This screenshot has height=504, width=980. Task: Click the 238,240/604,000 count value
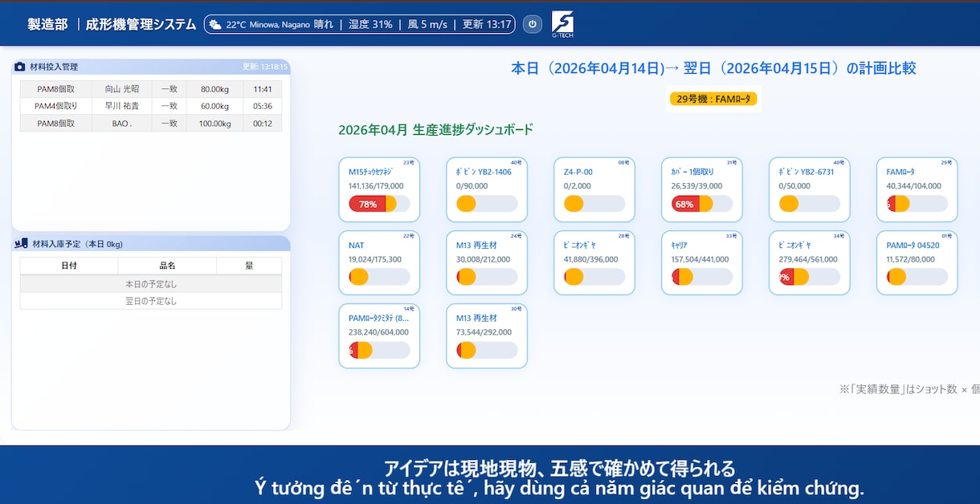[378, 332]
